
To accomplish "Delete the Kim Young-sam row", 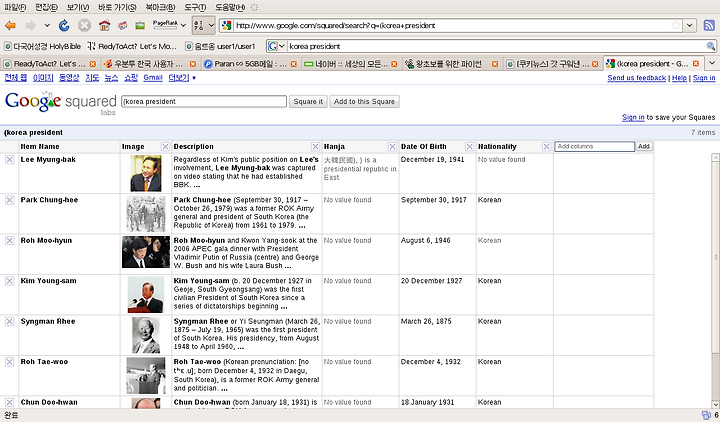I will click(x=9, y=281).
